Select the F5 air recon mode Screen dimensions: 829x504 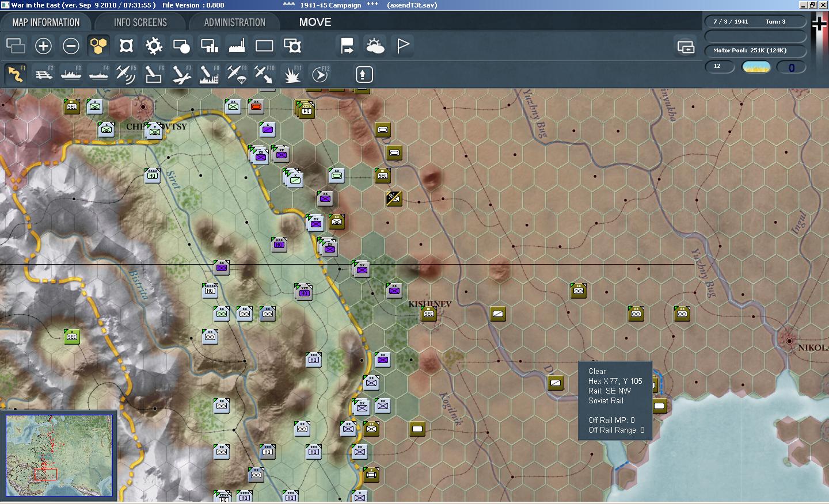pyautogui.click(x=126, y=74)
